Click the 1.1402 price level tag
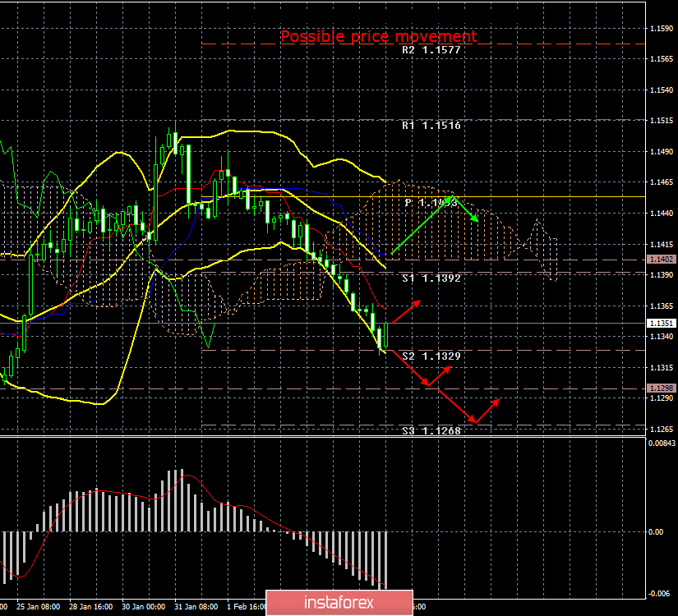Viewport: 678px width, 616px height. [661, 259]
